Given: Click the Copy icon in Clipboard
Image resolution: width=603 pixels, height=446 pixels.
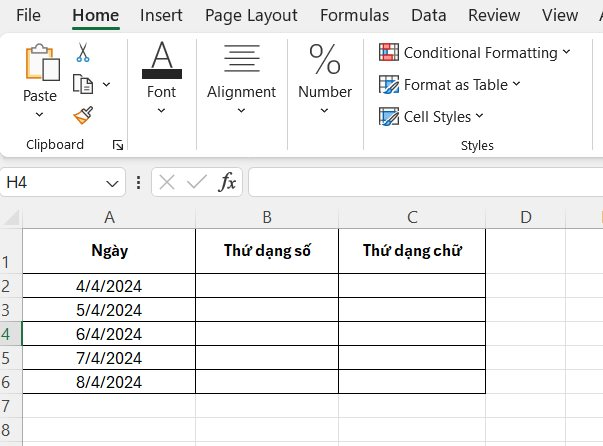Looking at the screenshot, I should click(83, 84).
